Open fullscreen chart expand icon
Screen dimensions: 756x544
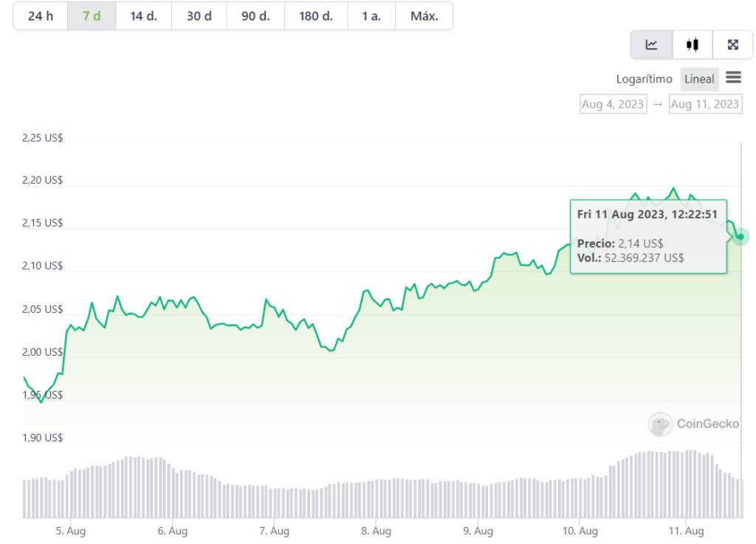(733, 45)
